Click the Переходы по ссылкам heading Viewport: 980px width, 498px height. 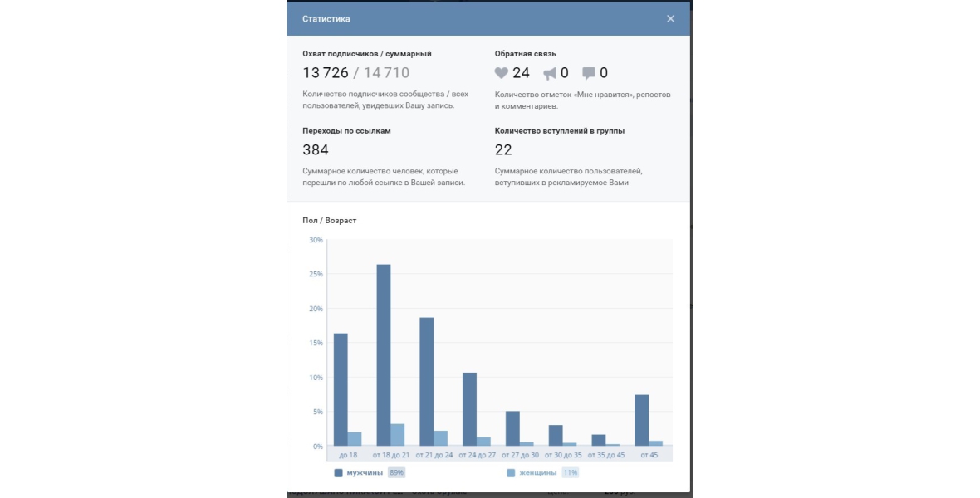[346, 131]
